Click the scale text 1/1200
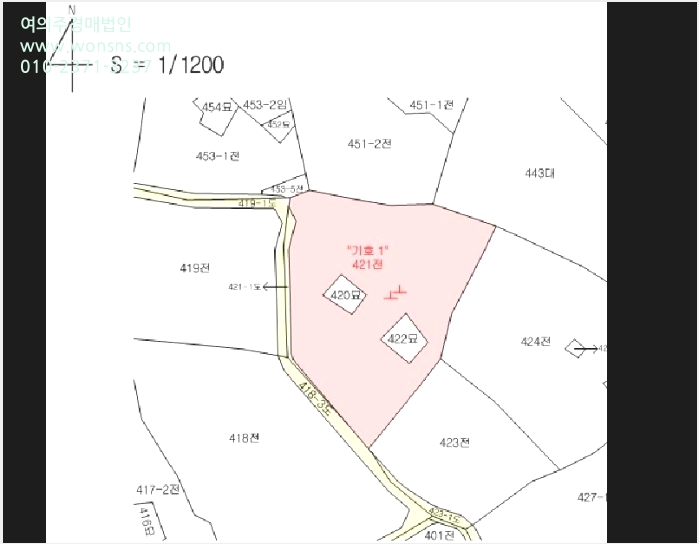 (191, 65)
